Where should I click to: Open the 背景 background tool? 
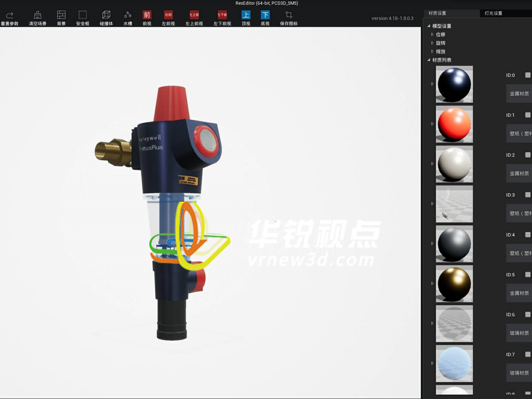point(61,16)
